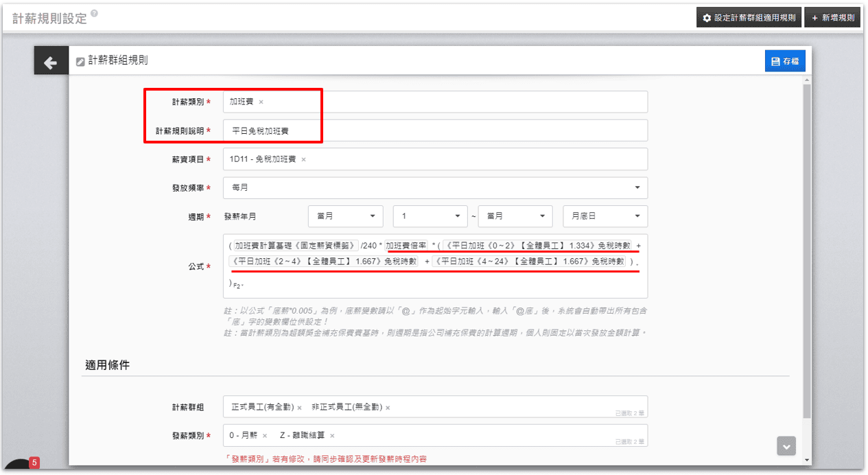The height and width of the screenshot is (475, 868).
Task: Open the 發放頻率 dropdown
Action: 435,187
